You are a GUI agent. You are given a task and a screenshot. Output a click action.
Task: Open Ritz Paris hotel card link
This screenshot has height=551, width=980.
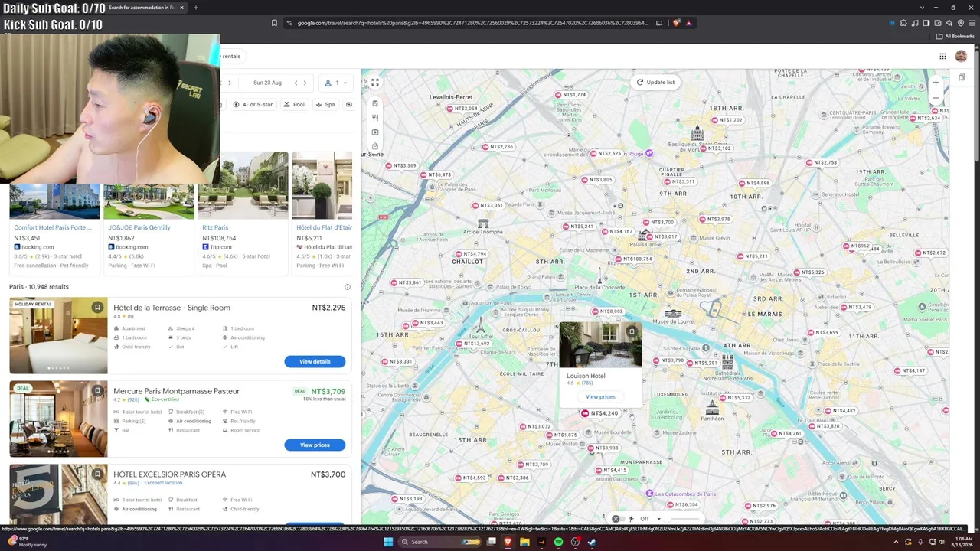215,227
